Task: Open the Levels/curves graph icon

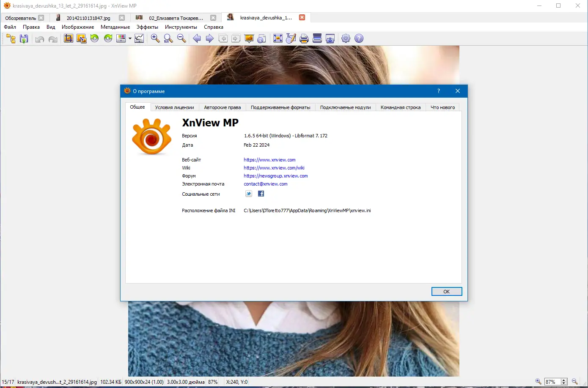Action: click(x=139, y=39)
